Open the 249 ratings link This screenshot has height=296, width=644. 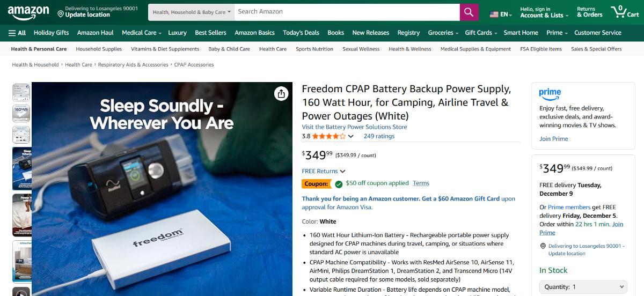[x=379, y=136]
